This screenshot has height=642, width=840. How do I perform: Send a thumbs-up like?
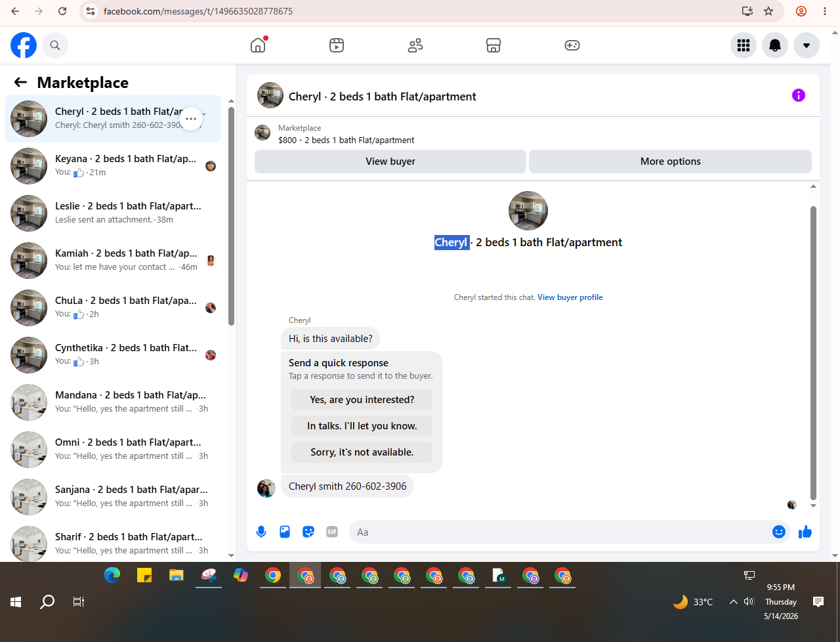coord(805,532)
